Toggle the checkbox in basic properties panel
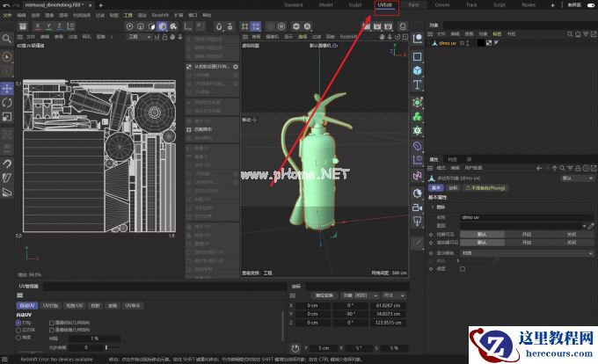 point(463,269)
